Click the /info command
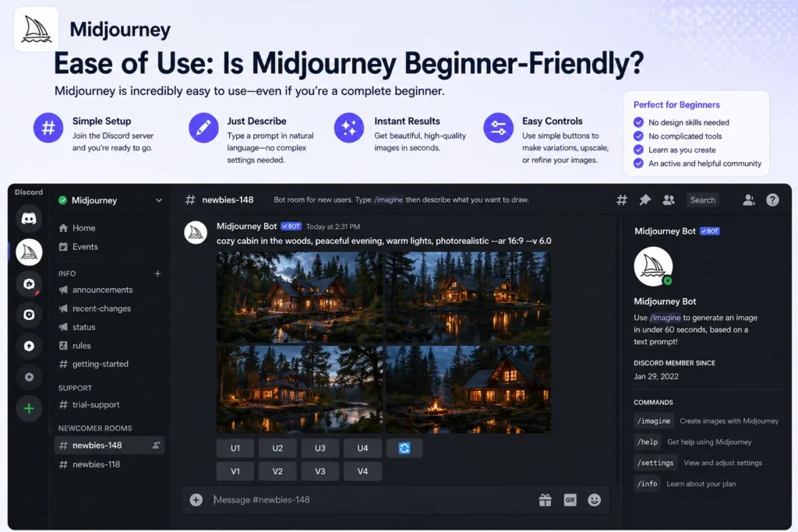This screenshot has height=532, width=798. click(x=648, y=484)
